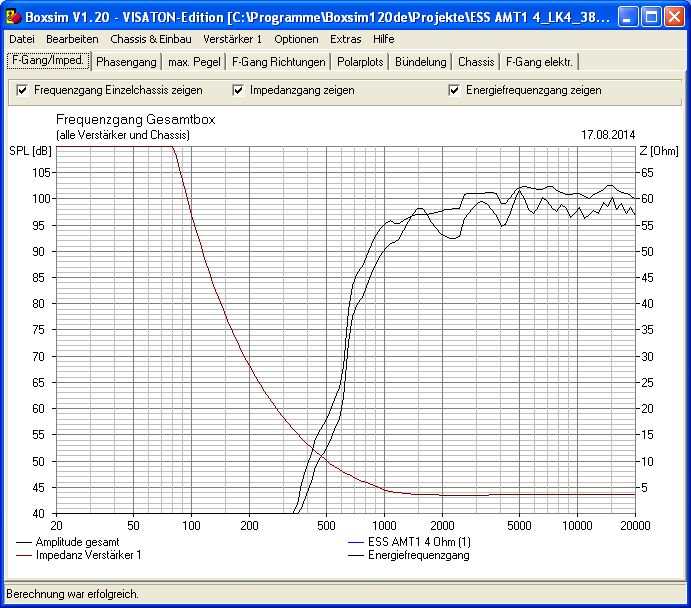Open the Hilfe menu
Screen dimensions: 691x608
[383, 39]
